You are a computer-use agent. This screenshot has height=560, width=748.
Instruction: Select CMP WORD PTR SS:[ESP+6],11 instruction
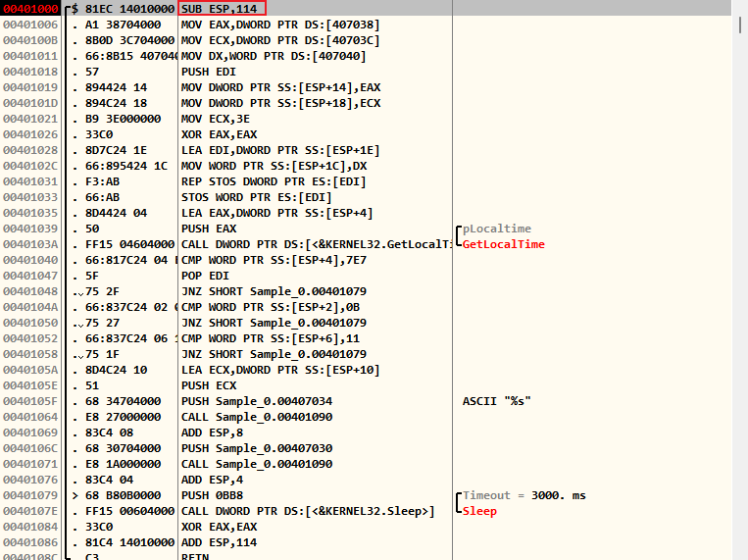point(270,338)
